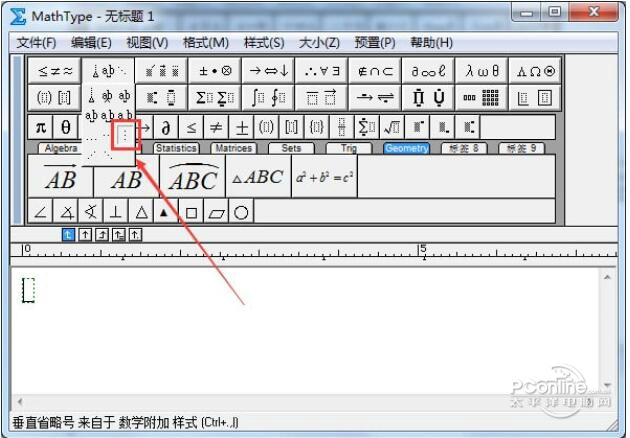This screenshot has height=438, width=630.
Task: Select the decimal tab stop button
Action: click(x=136, y=234)
